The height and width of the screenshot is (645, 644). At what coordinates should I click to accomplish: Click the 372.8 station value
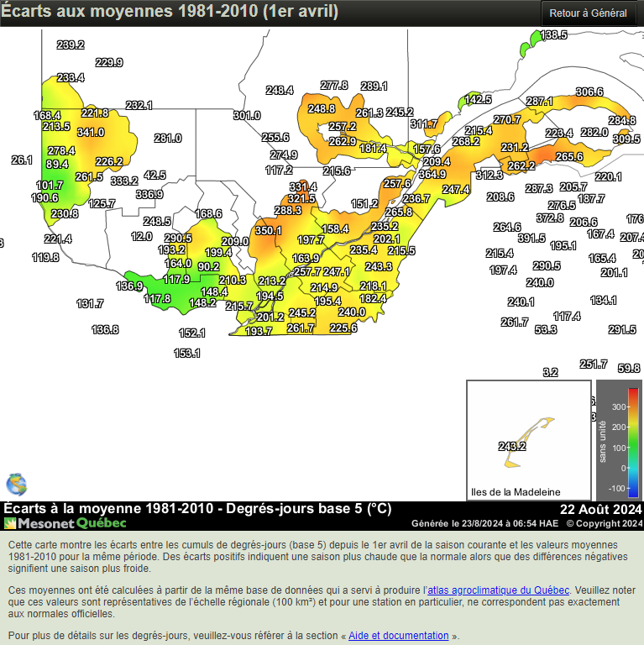(550, 218)
